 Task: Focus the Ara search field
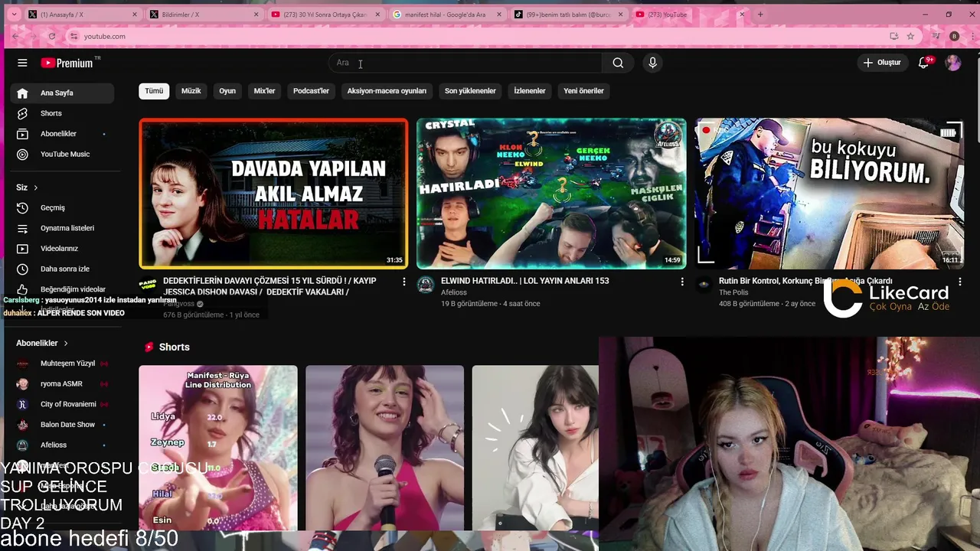(465, 63)
